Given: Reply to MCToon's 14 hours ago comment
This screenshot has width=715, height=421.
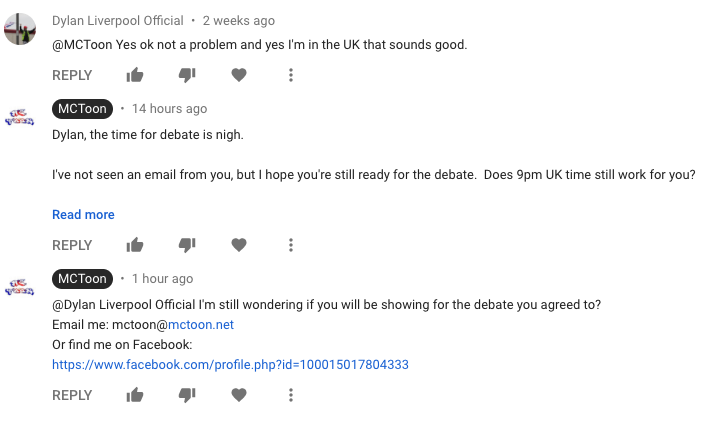Looking at the screenshot, I should click(x=72, y=245).
